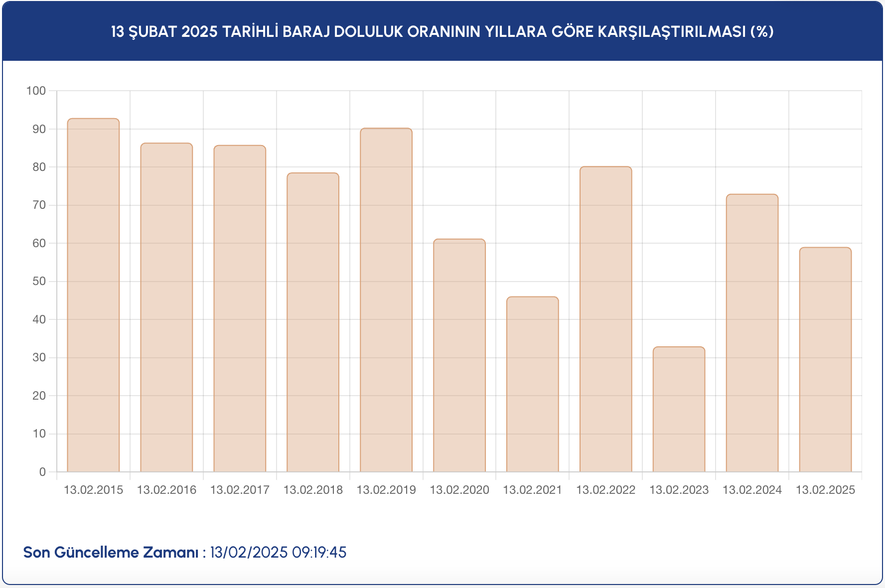Select the shortest bar, 13.02.2023

(679, 409)
